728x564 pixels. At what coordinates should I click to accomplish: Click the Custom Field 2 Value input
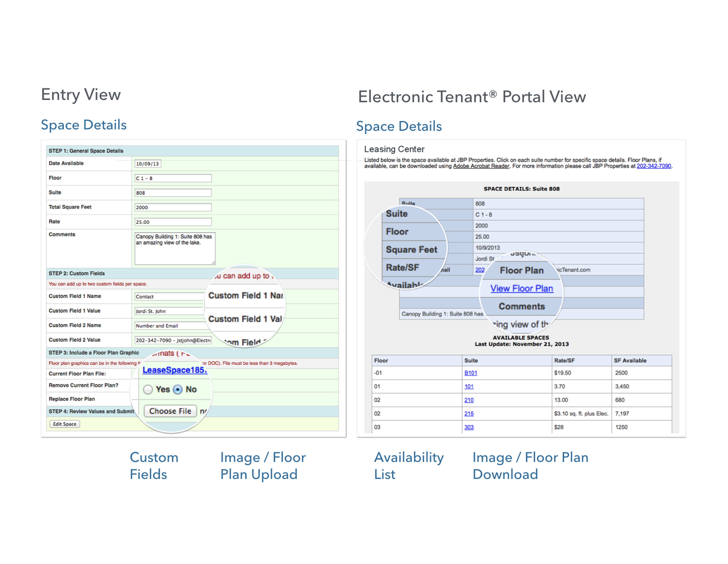(x=173, y=340)
